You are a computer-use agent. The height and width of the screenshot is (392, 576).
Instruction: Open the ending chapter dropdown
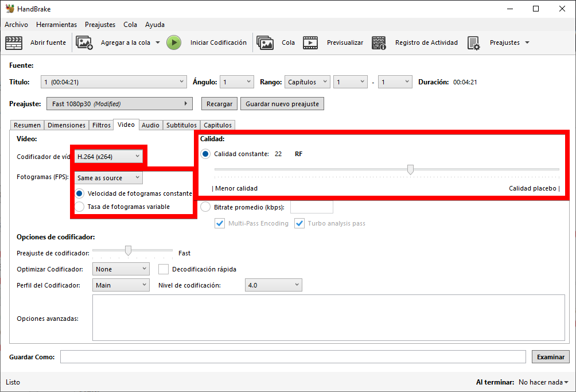[x=395, y=82]
